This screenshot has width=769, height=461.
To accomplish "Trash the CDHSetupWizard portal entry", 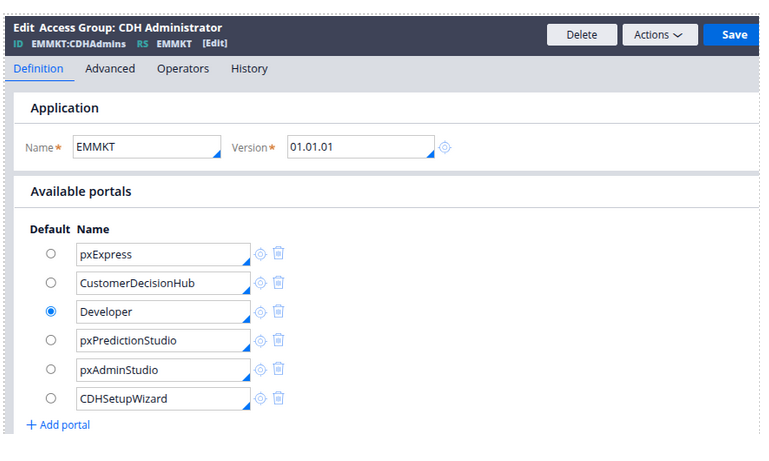I will (x=279, y=398).
